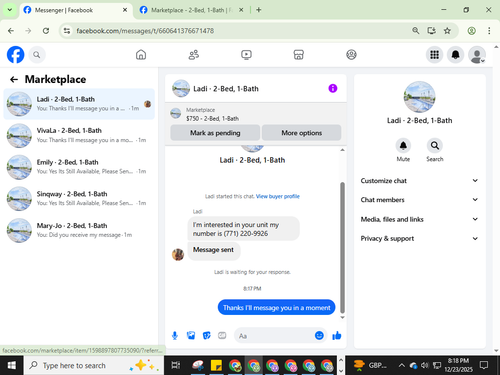500x375 pixels.
Task: Close the Marketplace browser tab
Action: coord(241,10)
